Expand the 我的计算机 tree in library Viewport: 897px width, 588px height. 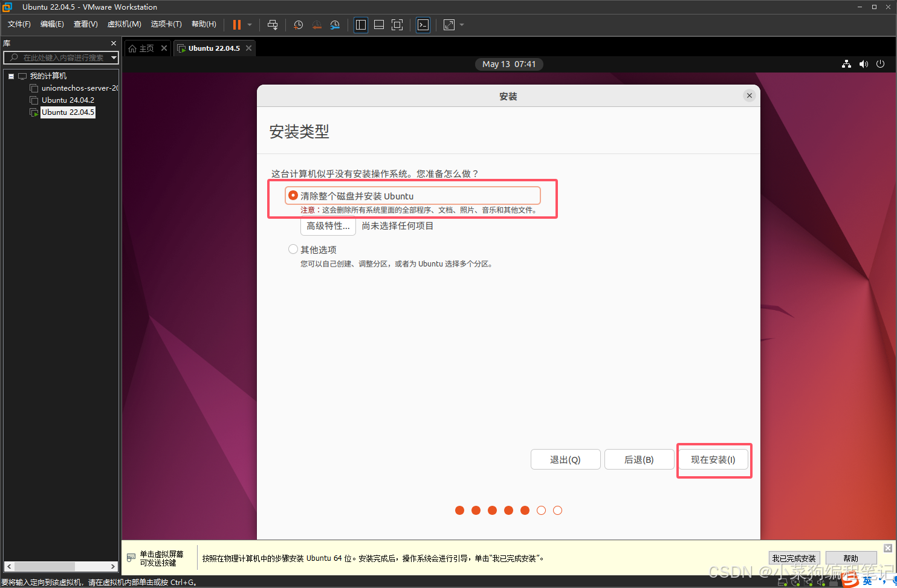[x=11, y=76]
